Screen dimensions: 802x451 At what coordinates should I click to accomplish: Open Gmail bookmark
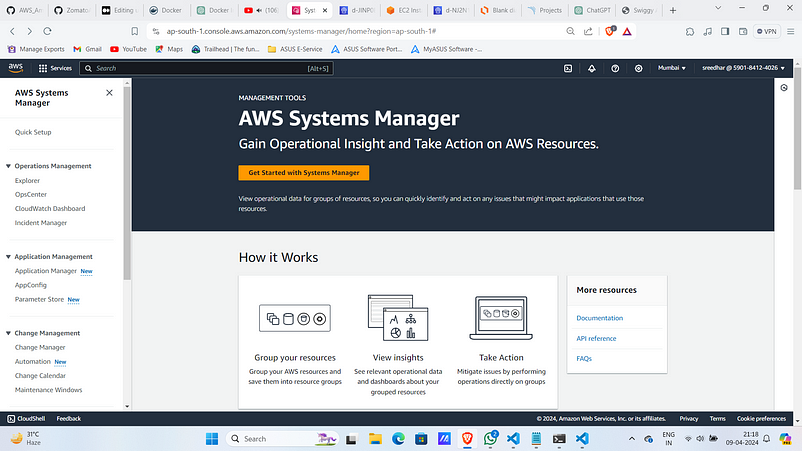87,49
